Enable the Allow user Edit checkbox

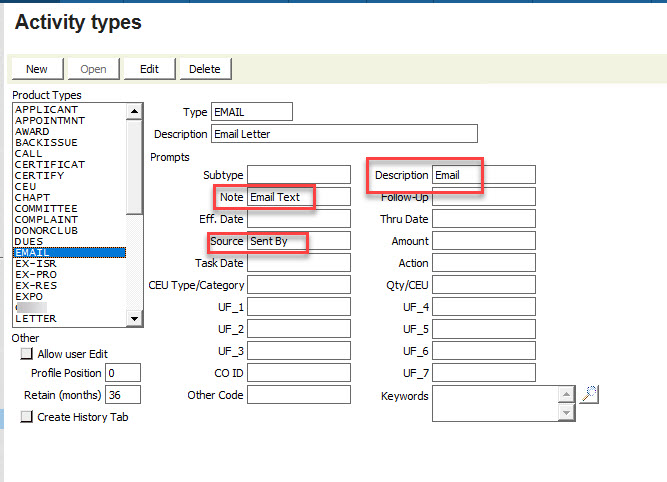pos(27,354)
